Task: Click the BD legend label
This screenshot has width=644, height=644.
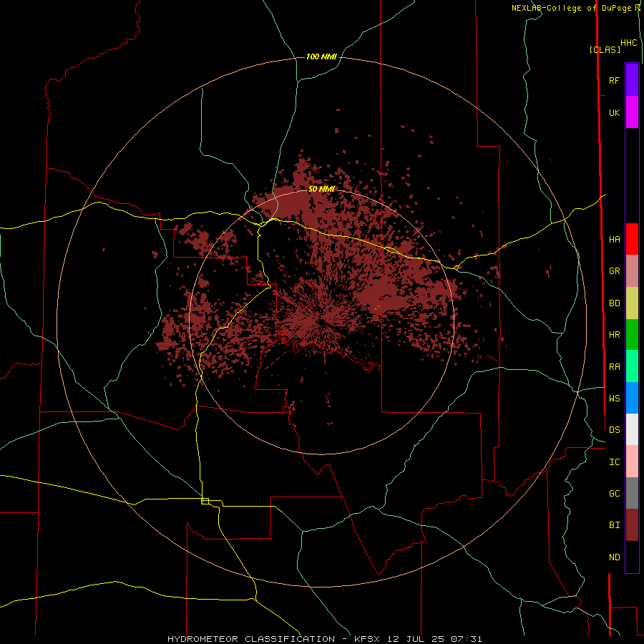Action: tap(614, 303)
